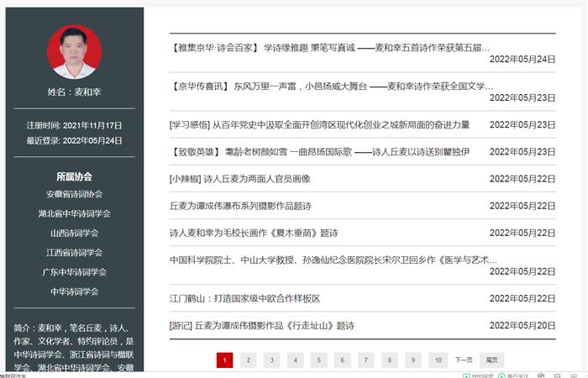Click date 2022年05月24日 of first article

point(522,60)
